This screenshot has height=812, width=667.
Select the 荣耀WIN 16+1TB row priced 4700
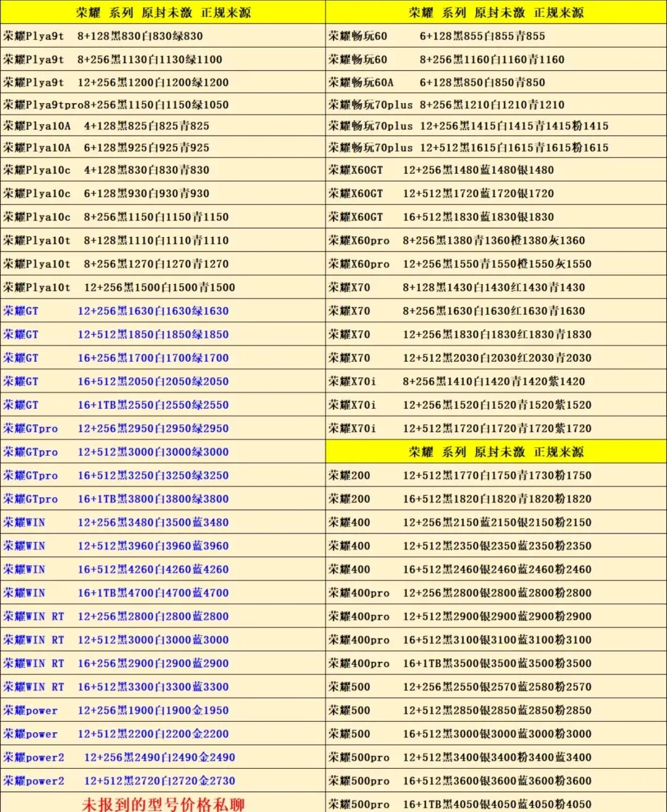point(163,592)
